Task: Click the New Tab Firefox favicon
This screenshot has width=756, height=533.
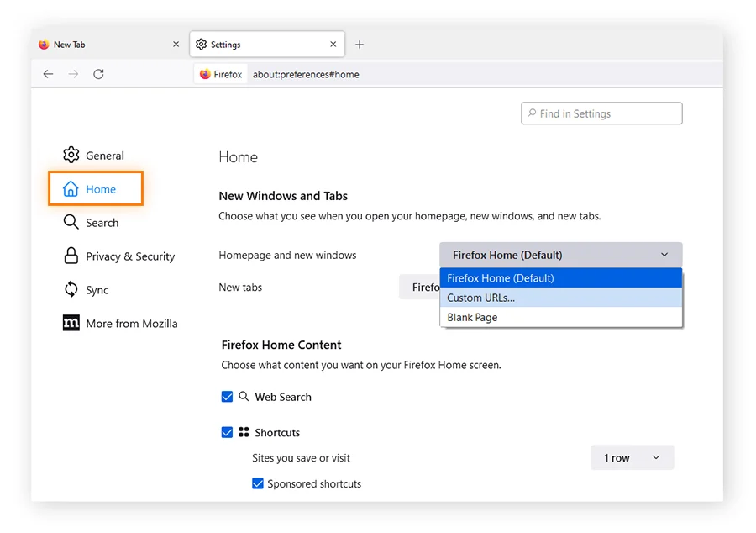Action: (x=44, y=45)
